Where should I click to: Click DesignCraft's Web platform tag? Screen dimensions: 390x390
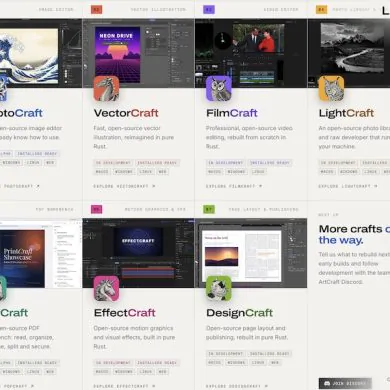click(x=275, y=362)
